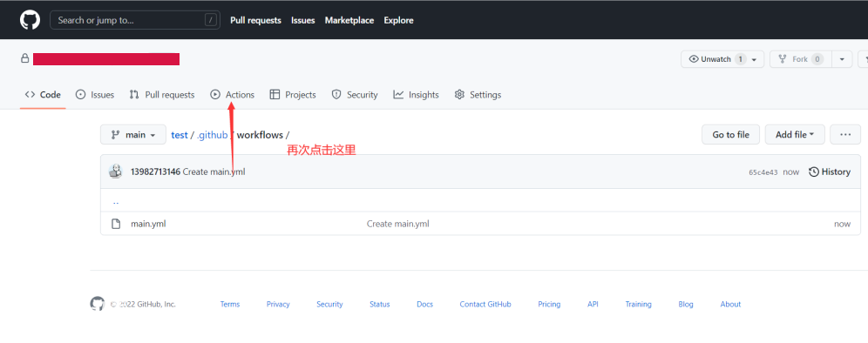Open the main.yml file link
The height and width of the screenshot is (343, 868).
(x=148, y=224)
